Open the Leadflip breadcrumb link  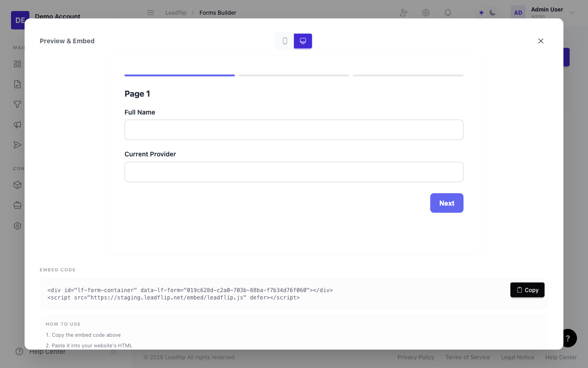176,13
